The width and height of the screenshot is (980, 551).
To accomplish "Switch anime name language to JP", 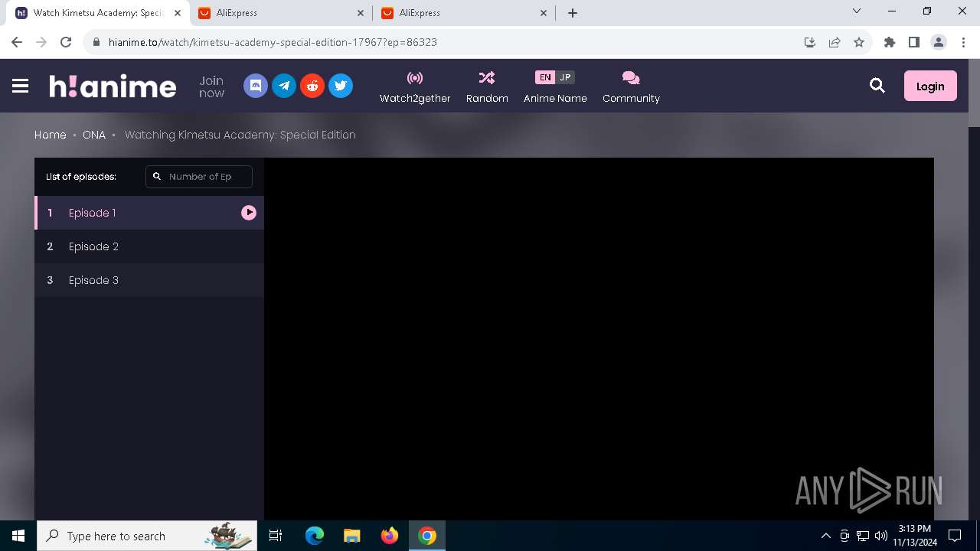I will pos(565,77).
